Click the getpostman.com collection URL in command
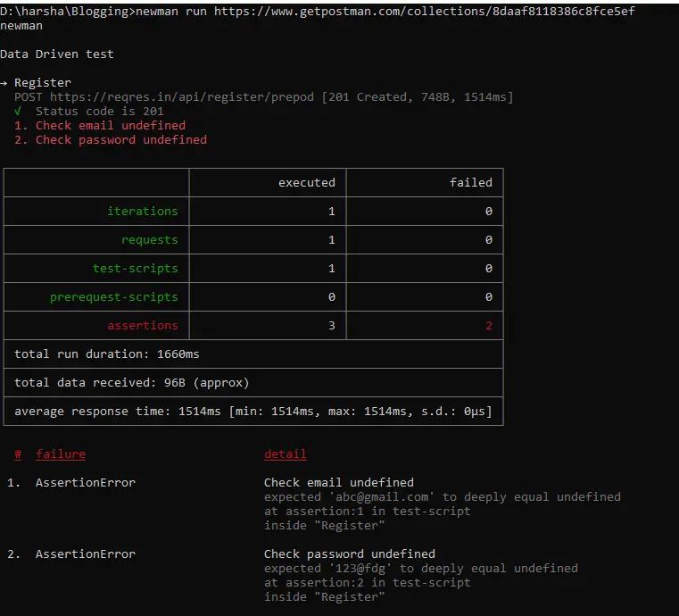679x616 pixels. pyautogui.click(x=425, y=12)
